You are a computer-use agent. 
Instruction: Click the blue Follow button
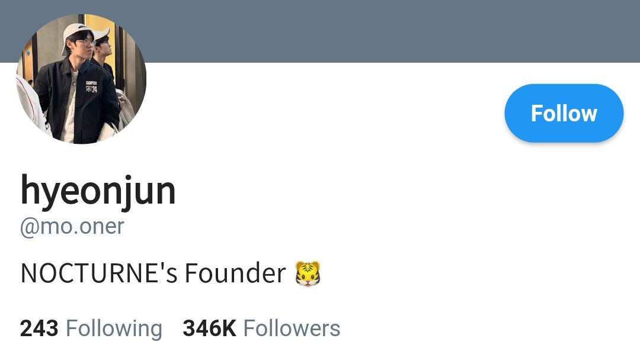564,113
